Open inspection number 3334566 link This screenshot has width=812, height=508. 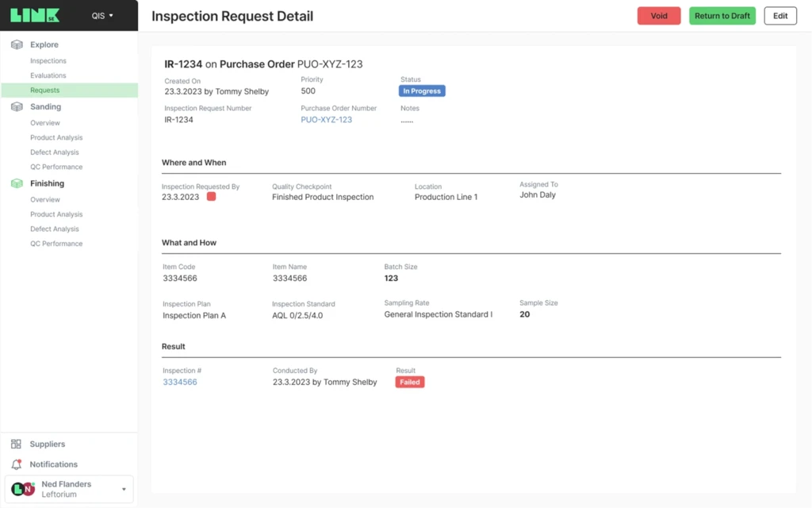point(180,383)
